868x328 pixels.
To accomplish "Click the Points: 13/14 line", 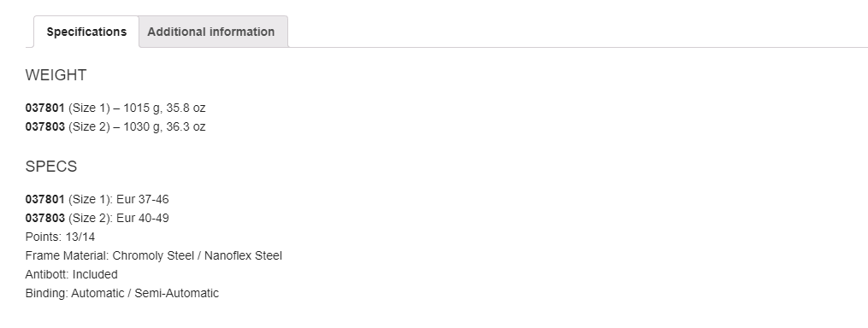I will 60,237.
